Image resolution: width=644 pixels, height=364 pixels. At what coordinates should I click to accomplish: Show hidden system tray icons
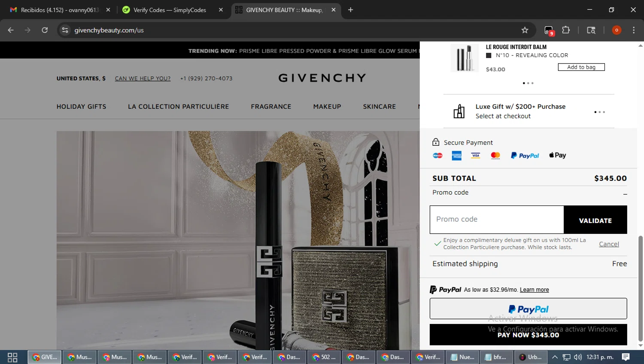tap(555, 357)
